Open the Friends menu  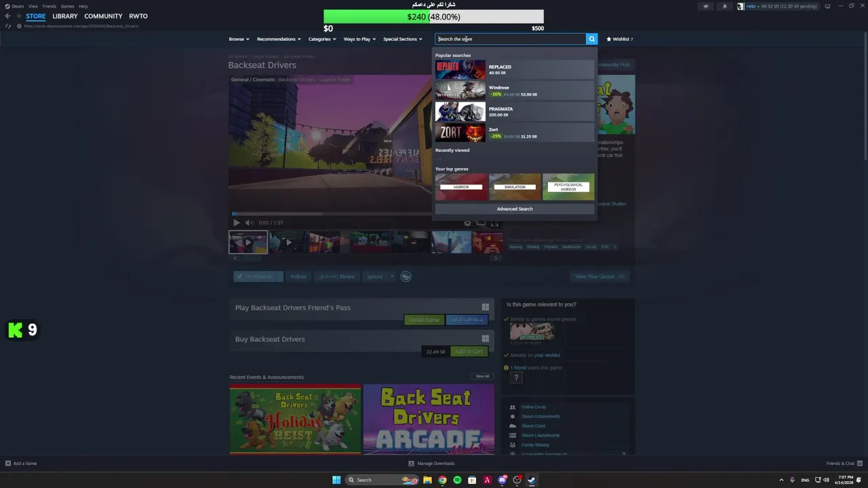pyautogui.click(x=49, y=6)
